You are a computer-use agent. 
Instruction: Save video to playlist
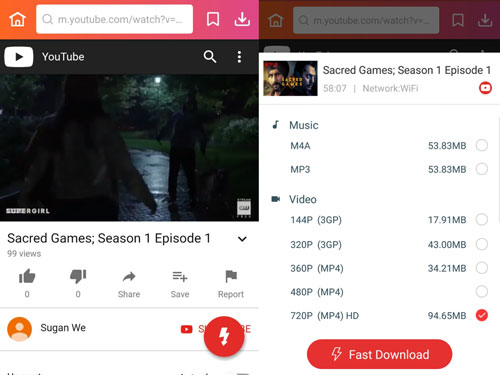(x=180, y=277)
